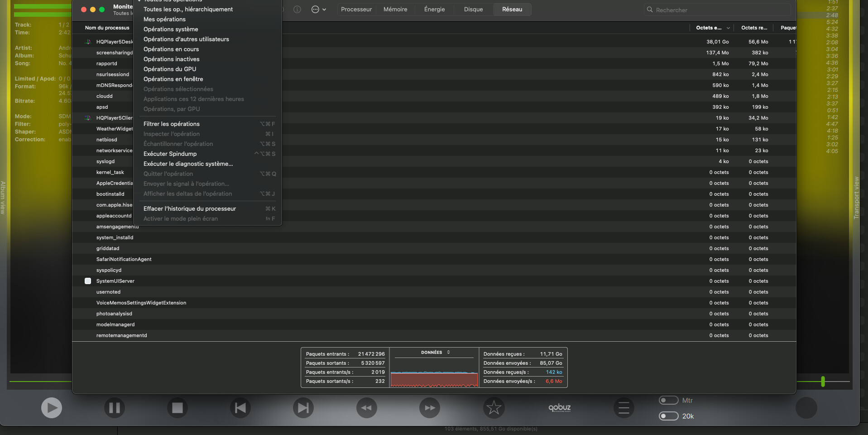868x435 pixels.
Task: Select the SafariNotificationAgent process row
Action: click(x=434, y=259)
